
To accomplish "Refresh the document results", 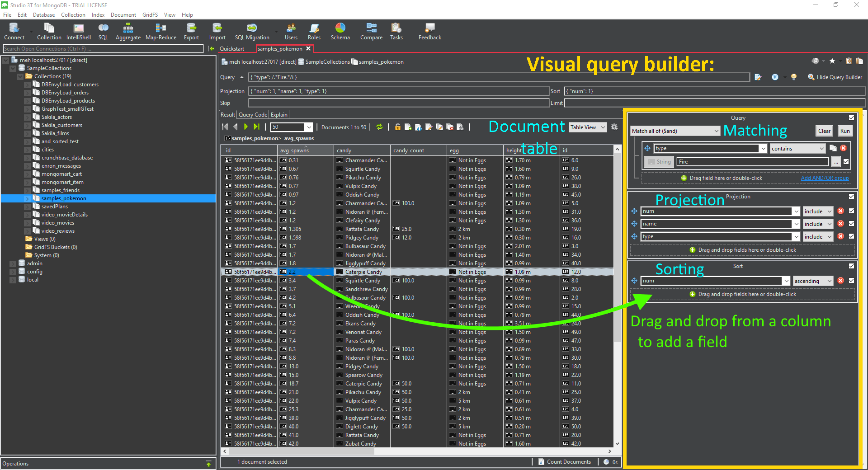I will click(x=379, y=127).
